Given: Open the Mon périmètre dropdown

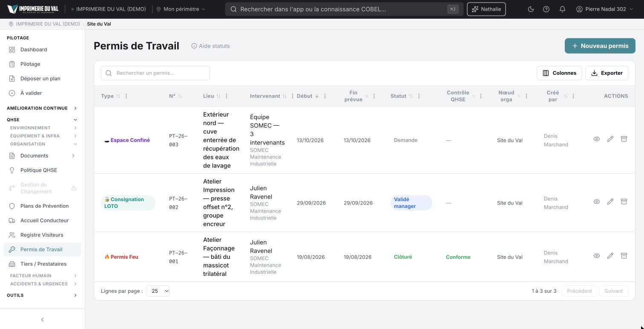Looking at the screenshot, I should (x=181, y=9).
